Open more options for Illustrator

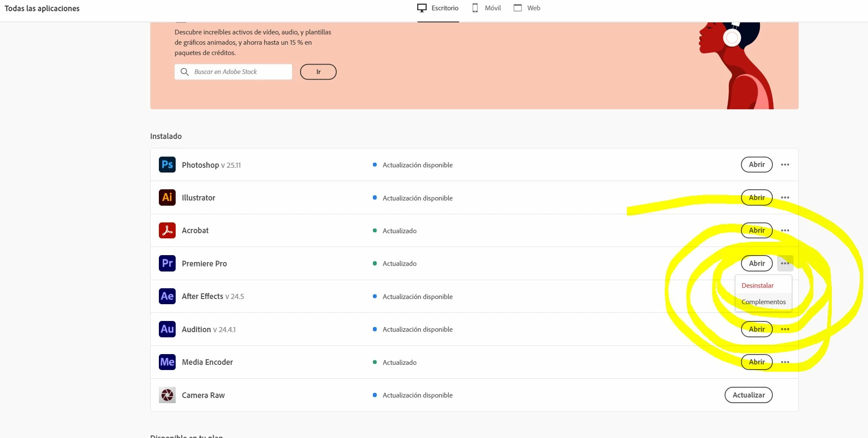tap(785, 197)
